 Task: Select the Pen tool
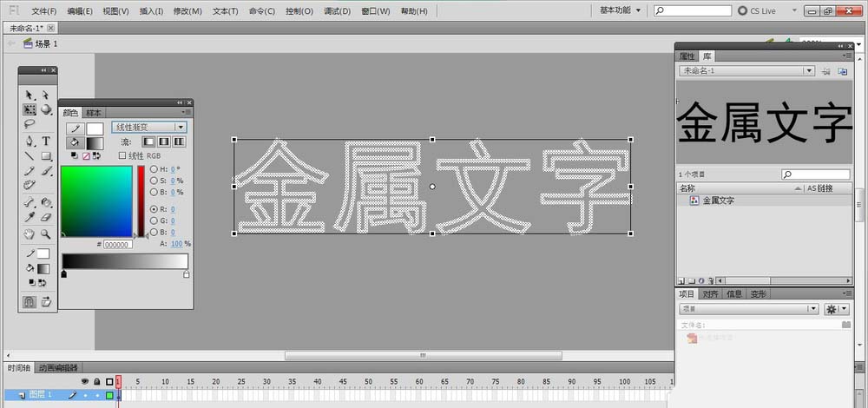click(x=30, y=141)
